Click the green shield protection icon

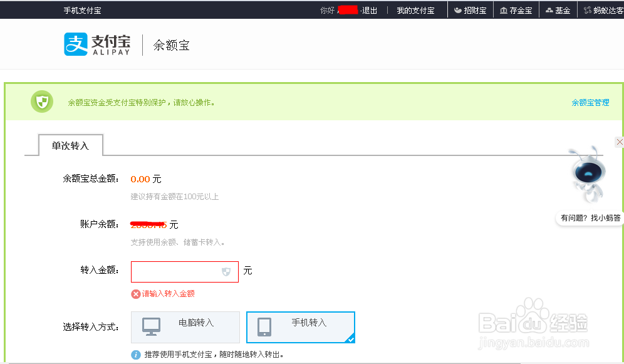pyautogui.click(x=41, y=101)
